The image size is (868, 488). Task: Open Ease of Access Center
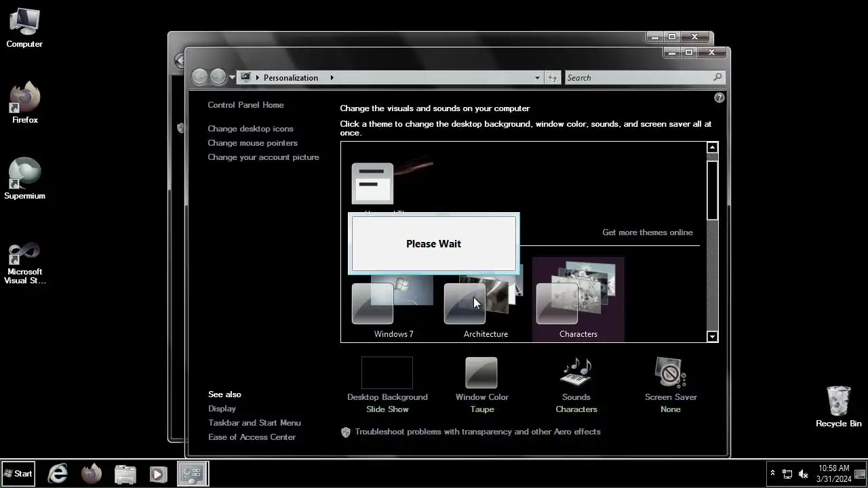[x=252, y=437]
